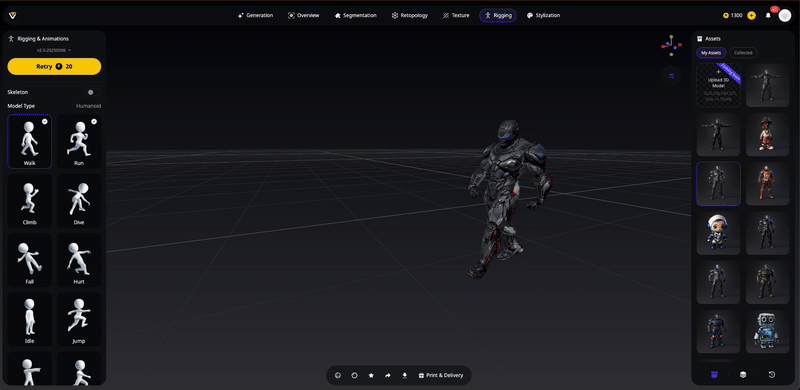
Task: Share the model with arrow icon
Action: click(388, 375)
